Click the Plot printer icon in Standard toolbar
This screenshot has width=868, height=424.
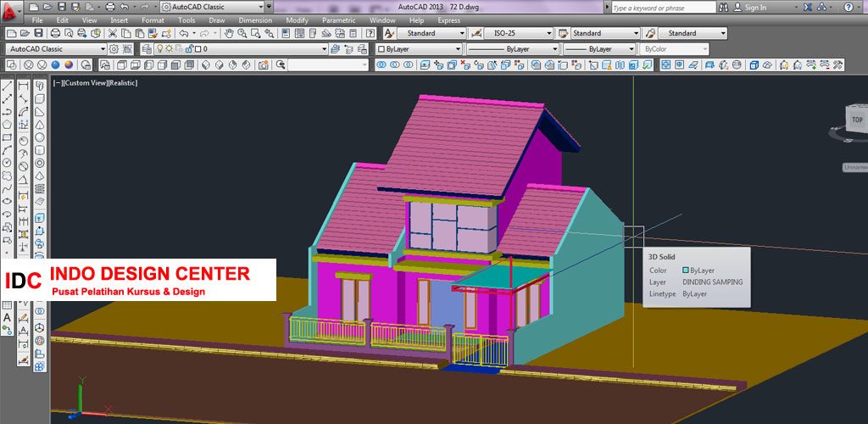tap(55, 33)
